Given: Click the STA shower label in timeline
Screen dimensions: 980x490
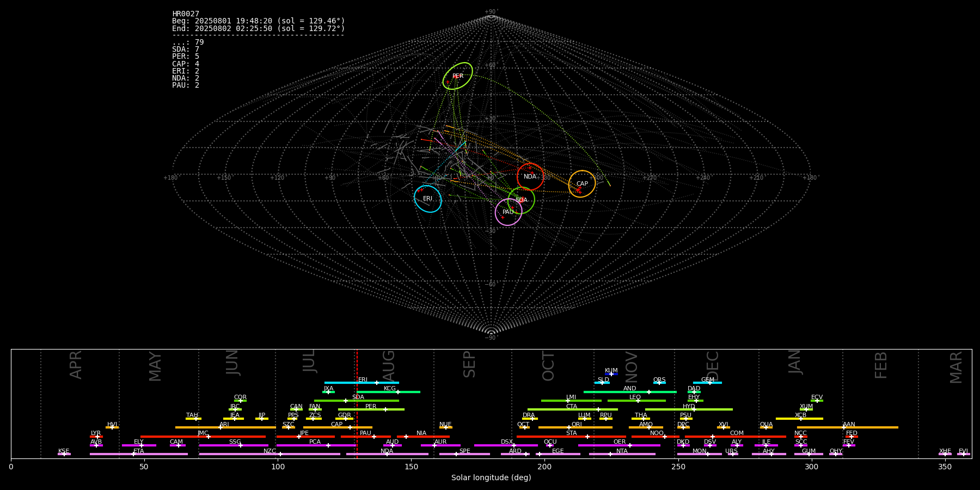Looking at the screenshot, I should 572,433.
